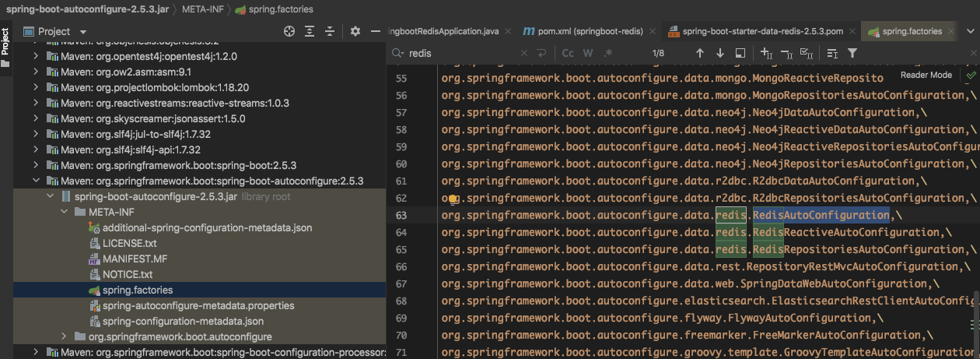
Task: Open Project panel settings gear
Action: tap(355, 31)
